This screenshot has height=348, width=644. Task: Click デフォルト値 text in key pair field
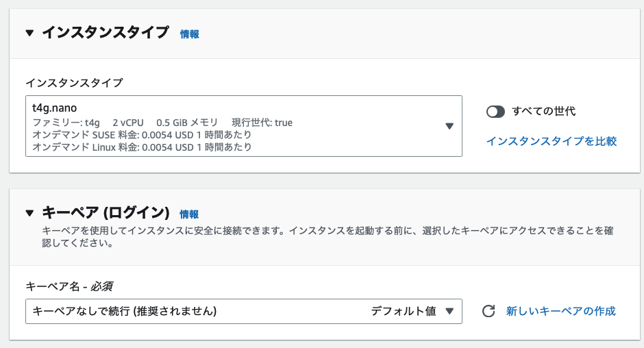tap(404, 311)
